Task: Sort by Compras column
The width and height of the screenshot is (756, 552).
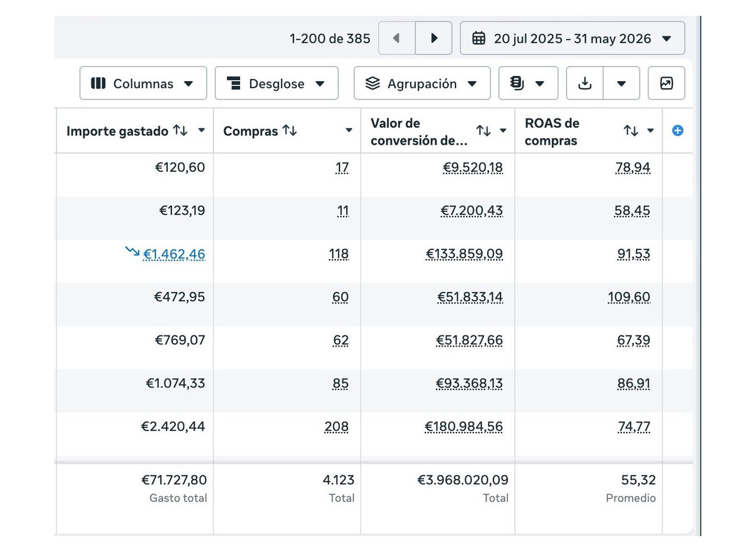Action: 290,131
